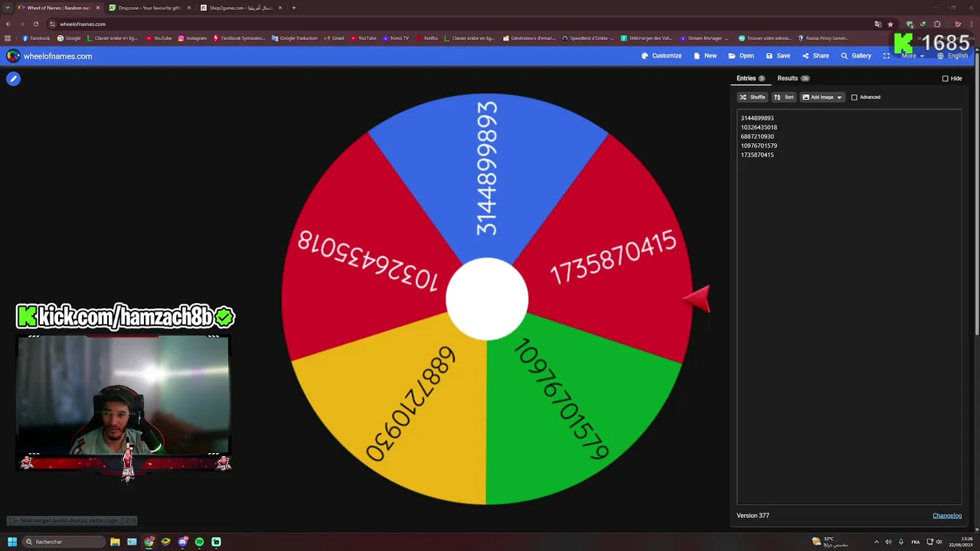This screenshot has width=980, height=551.
Task: Select entry 10326435018 in the entries list
Action: pyautogui.click(x=759, y=128)
